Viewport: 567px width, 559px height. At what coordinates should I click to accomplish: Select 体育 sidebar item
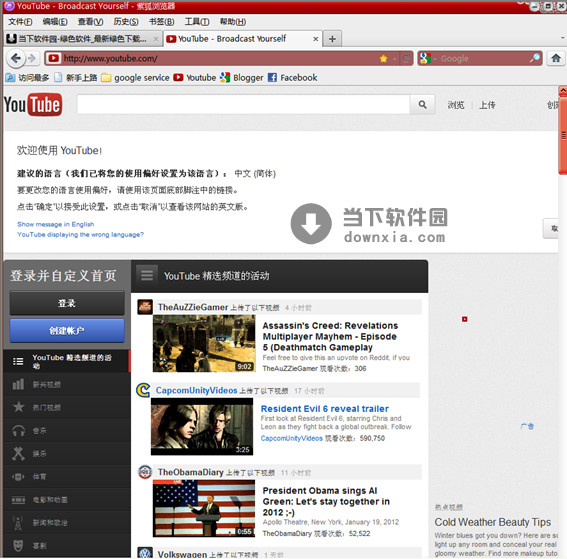(67, 477)
